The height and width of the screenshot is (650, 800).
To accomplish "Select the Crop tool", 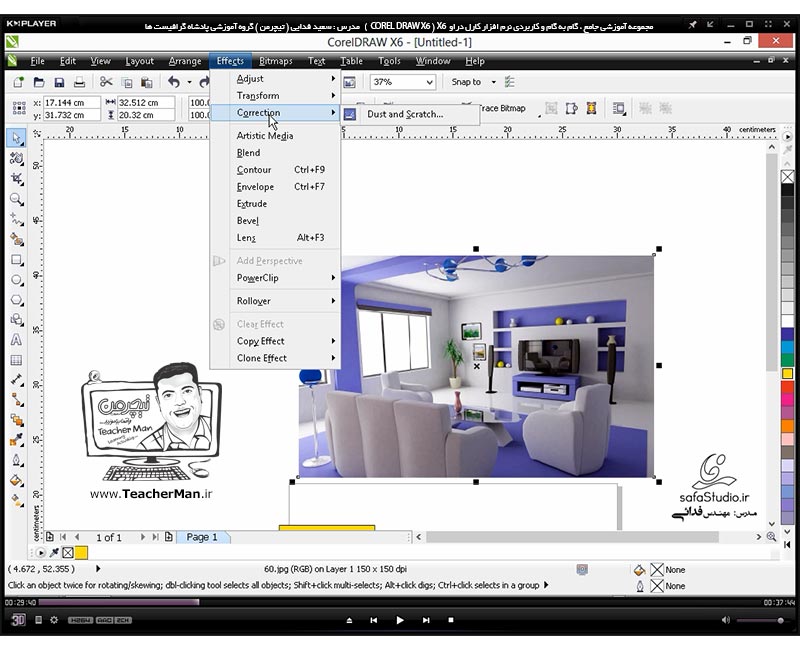I will tap(16, 179).
